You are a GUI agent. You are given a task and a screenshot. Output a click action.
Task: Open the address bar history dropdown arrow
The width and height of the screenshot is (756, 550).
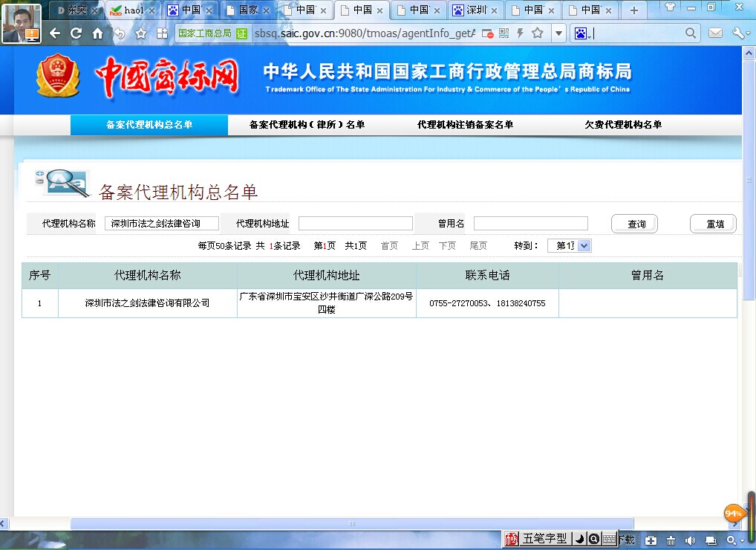click(x=558, y=33)
